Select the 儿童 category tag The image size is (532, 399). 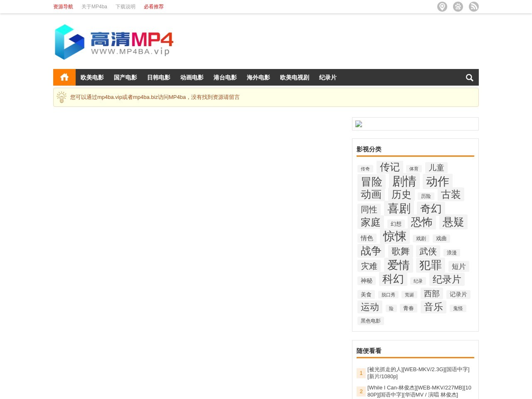pos(436,167)
